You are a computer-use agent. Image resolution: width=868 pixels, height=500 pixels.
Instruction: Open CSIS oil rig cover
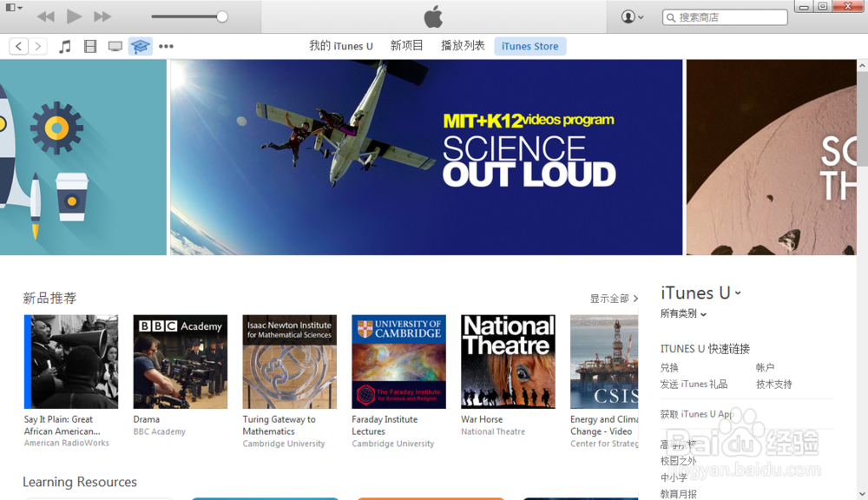[x=604, y=362]
